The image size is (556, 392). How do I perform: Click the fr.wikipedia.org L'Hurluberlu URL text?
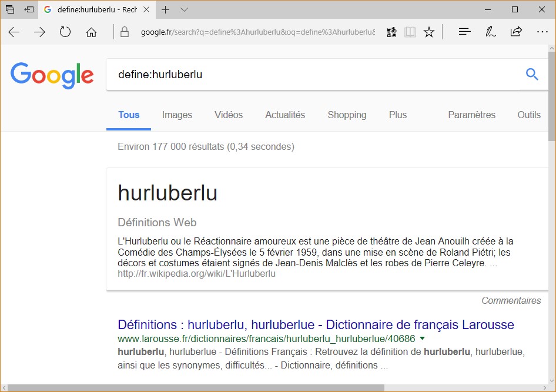196,274
